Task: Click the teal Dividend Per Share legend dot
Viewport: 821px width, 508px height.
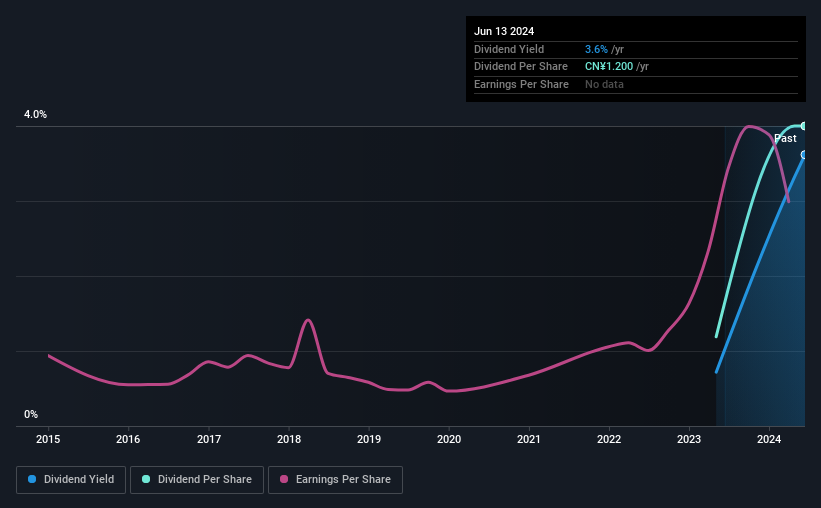Action: click(146, 479)
